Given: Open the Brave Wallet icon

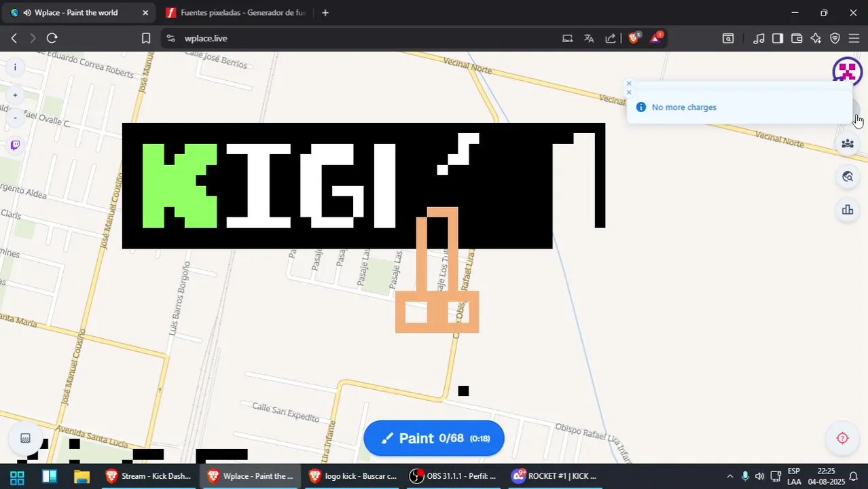Looking at the screenshot, I should 797,38.
